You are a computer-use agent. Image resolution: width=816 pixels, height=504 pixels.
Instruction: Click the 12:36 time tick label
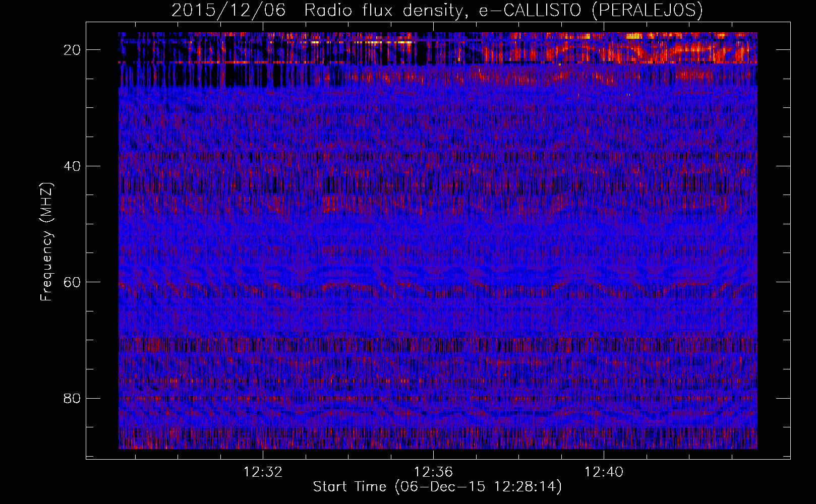click(433, 472)
